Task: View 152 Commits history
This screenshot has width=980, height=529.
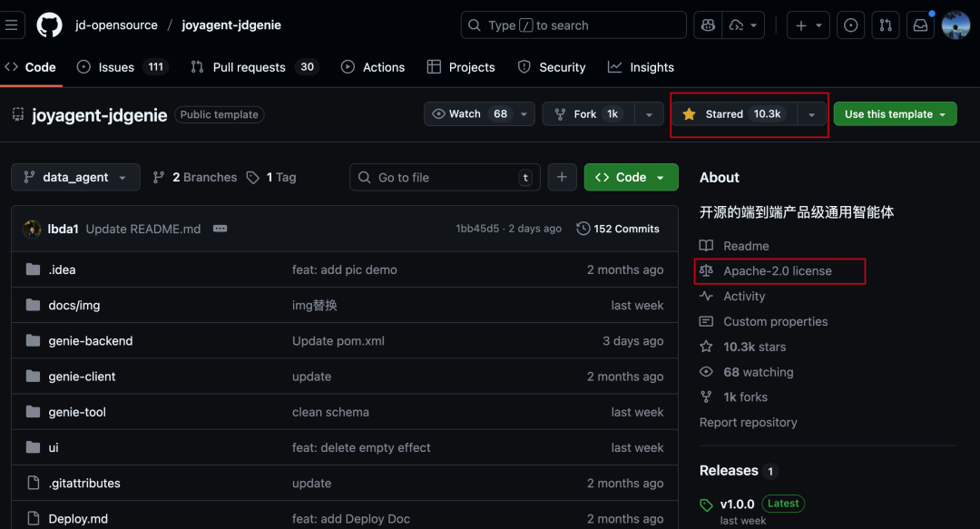Action: pos(618,229)
